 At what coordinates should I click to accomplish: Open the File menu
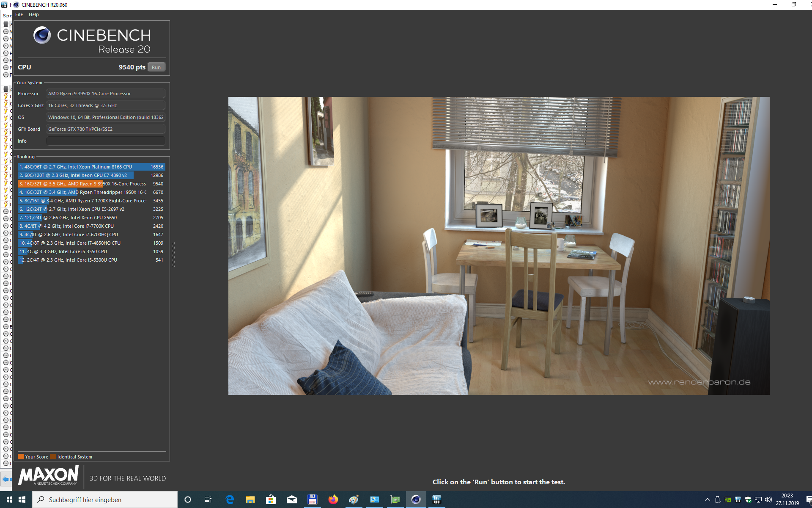pyautogui.click(x=19, y=14)
